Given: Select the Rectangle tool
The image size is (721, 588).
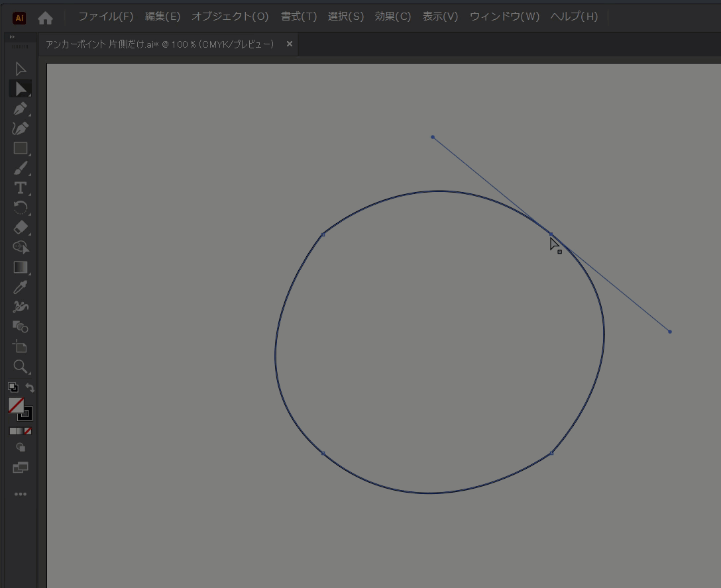Looking at the screenshot, I should click(21, 148).
